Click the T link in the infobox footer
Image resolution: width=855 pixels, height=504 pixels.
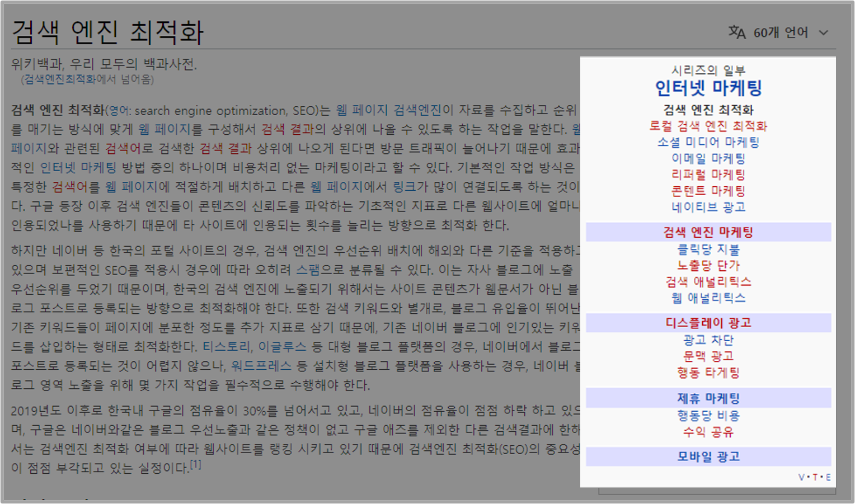coord(816,477)
